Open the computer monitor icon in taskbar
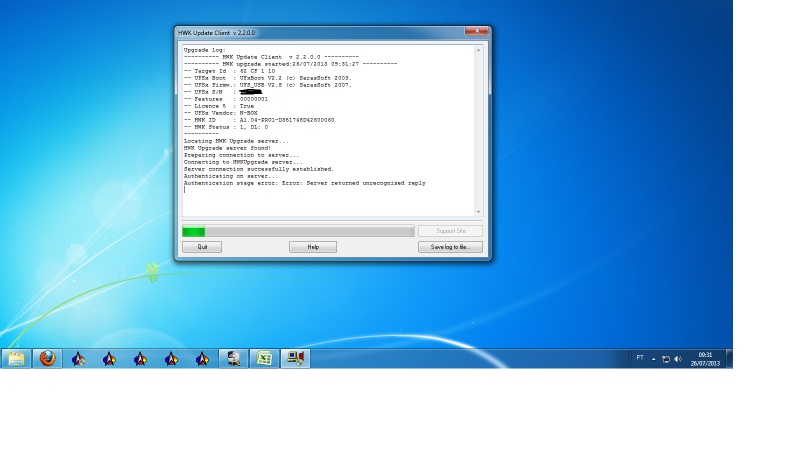Screen dimensions: 800x450 [295, 359]
